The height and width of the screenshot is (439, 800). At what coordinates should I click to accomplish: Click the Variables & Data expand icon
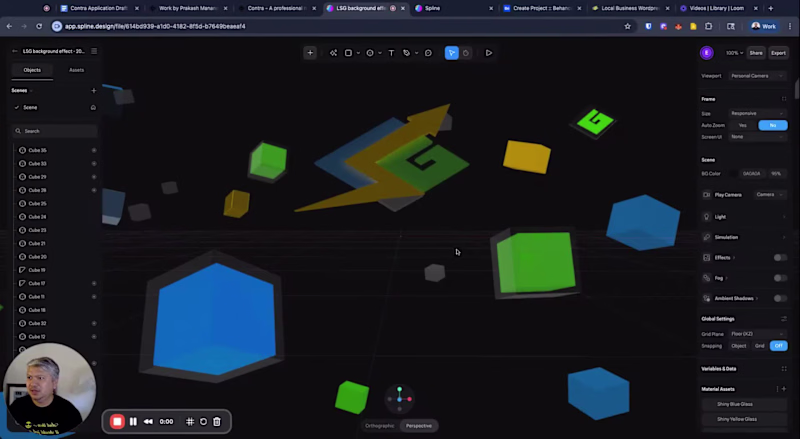point(784,369)
